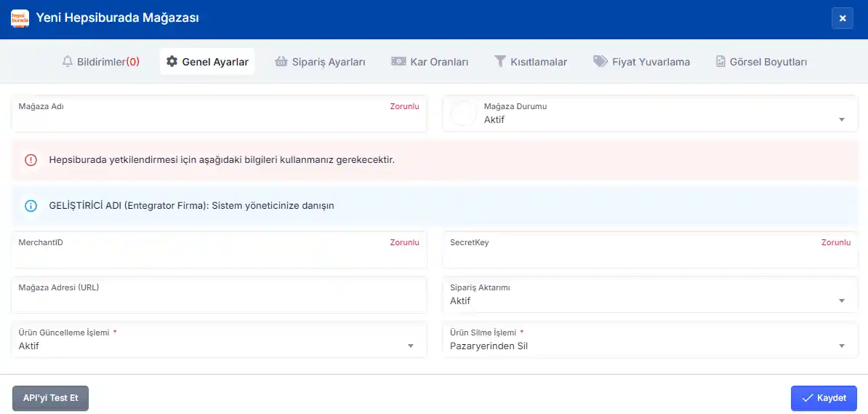Save the store with the Kaydet button
Viewport: 868px width, 414px height.
[x=824, y=398]
